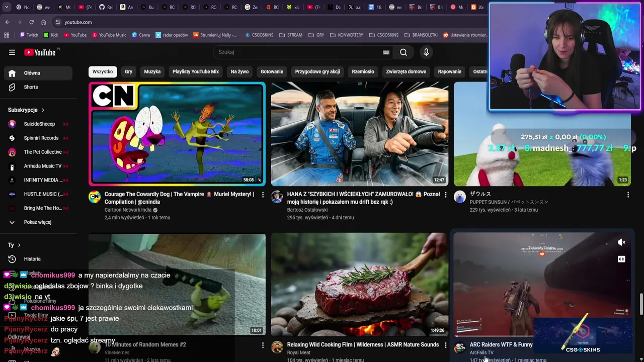Select the Na żywo filter chip

click(239, 72)
